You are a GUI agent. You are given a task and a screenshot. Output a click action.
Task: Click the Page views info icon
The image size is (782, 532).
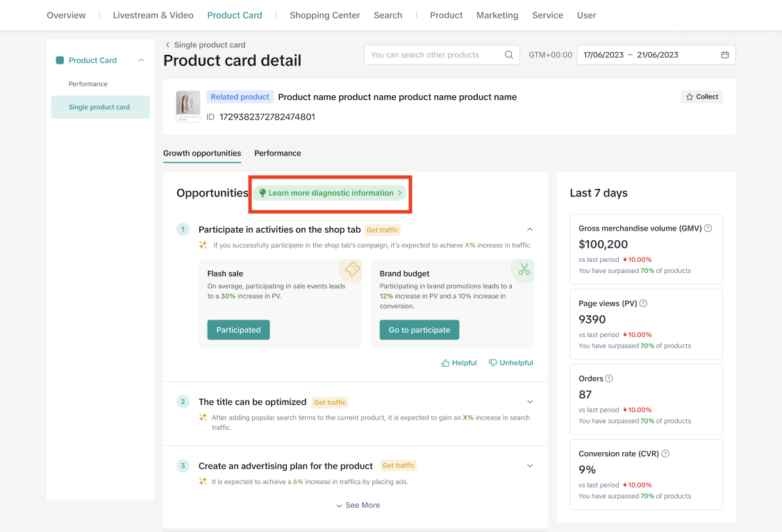pos(643,304)
